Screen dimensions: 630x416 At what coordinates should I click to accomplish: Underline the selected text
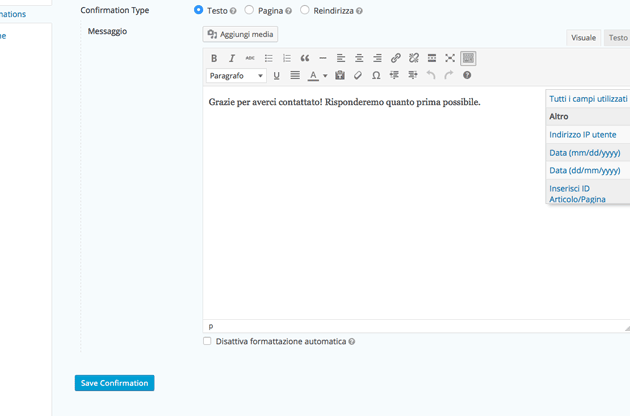(x=276, y=76)
